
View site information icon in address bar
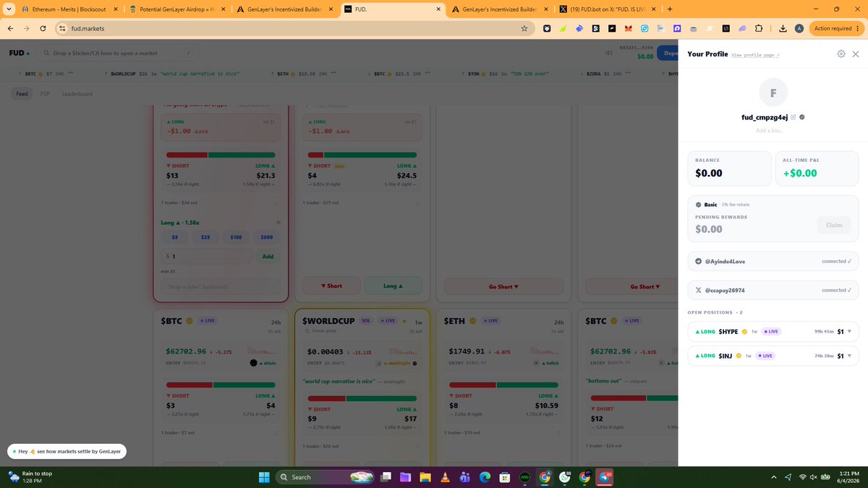point(62,28)
